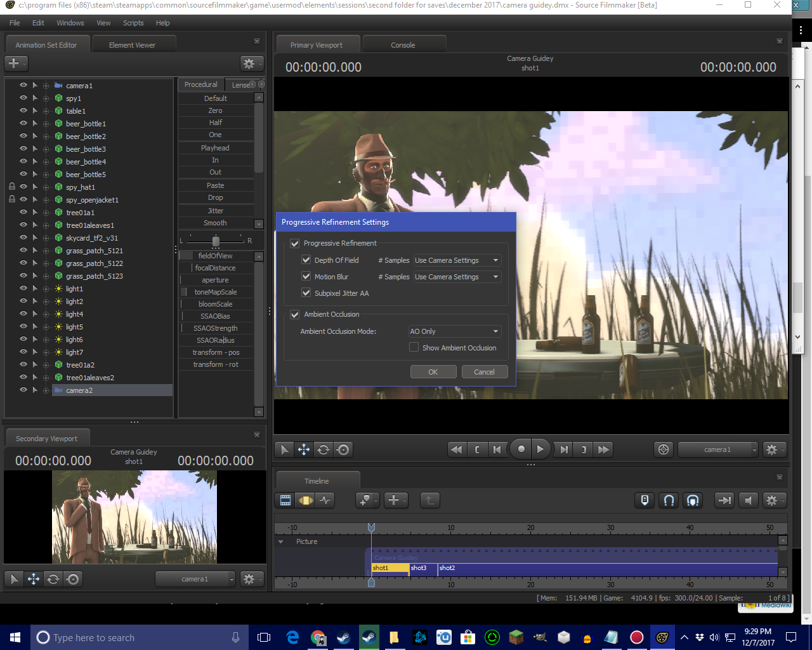
Task: Open the Secondary Viewport gear settings
Action: tap(251, 579)
